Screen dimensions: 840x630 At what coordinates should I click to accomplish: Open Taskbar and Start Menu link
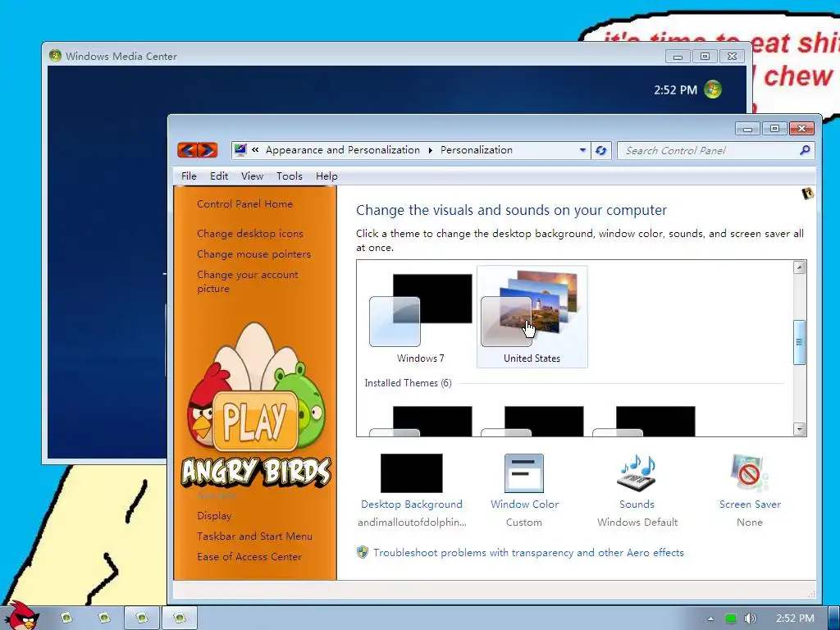pyautogui.click(x=254, y=536)
